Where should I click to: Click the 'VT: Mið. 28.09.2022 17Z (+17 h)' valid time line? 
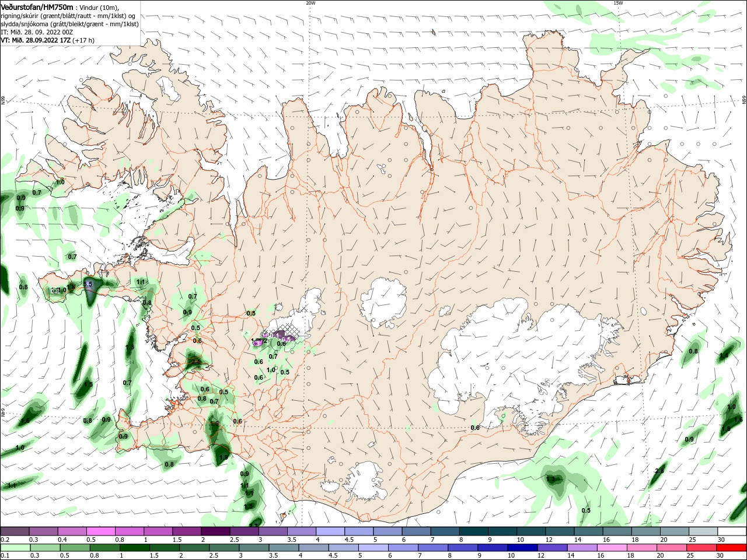click(48, 40)
